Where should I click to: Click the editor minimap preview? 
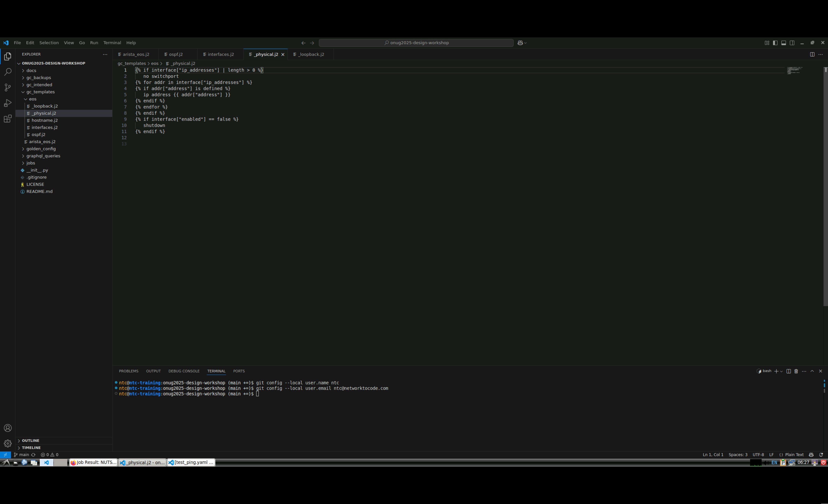pyautogui.click(x=794, y=70)
